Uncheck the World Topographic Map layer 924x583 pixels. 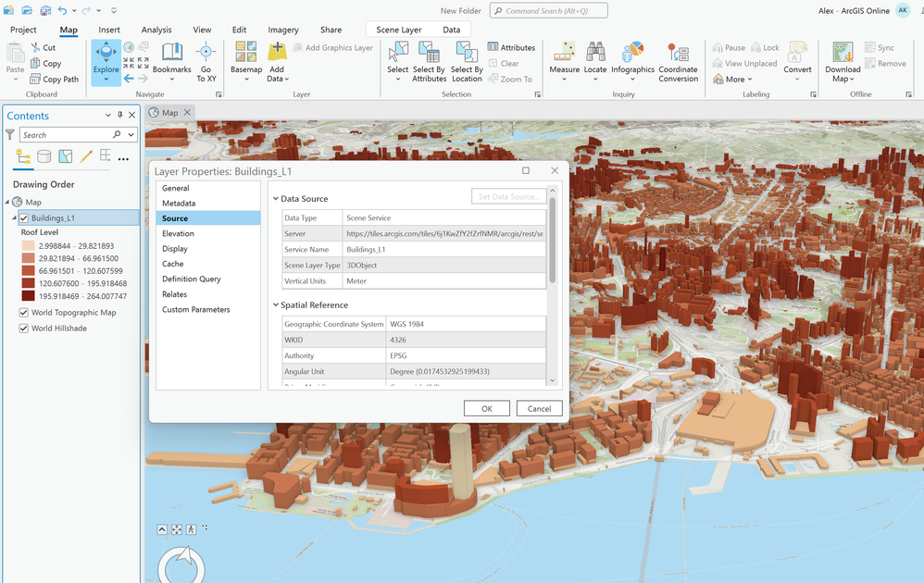coord(24,313)
